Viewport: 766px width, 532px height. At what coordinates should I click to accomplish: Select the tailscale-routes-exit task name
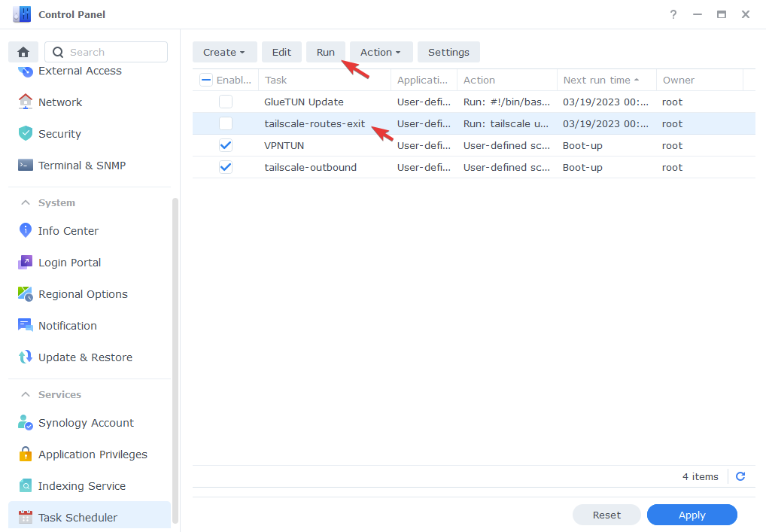[x=315, y=123]
